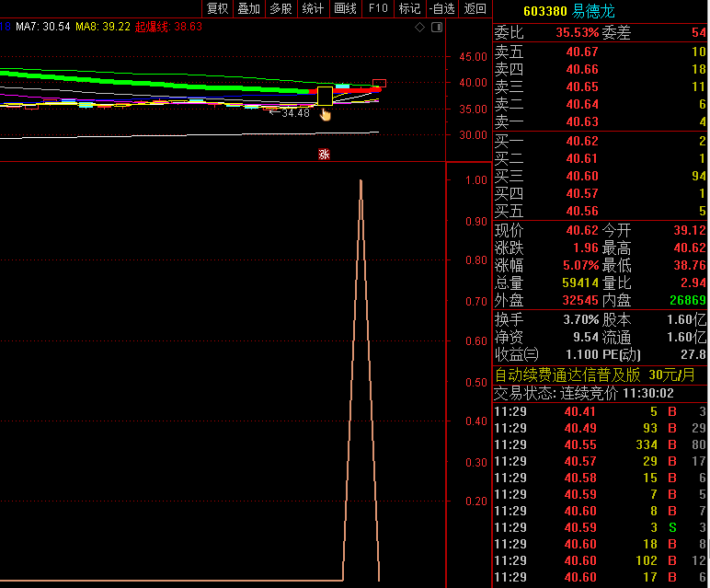
Task: Open the 叠加 overlay option
Action: [x=249, y=8]
